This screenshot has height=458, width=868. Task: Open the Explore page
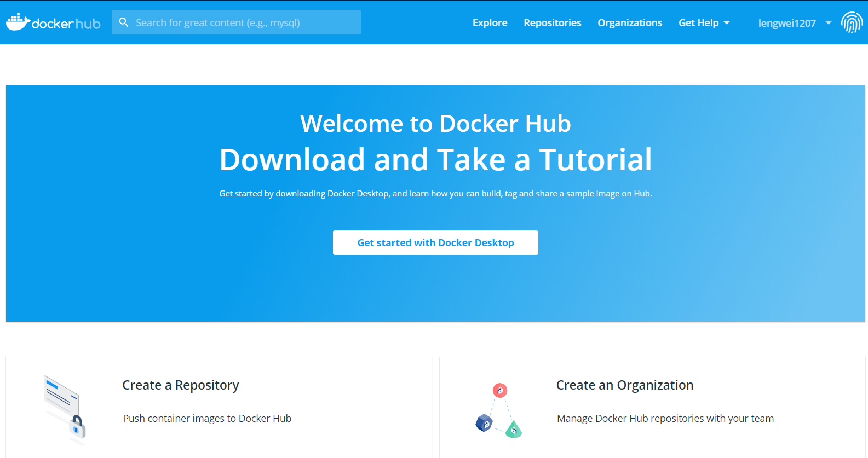click(490, 23)
